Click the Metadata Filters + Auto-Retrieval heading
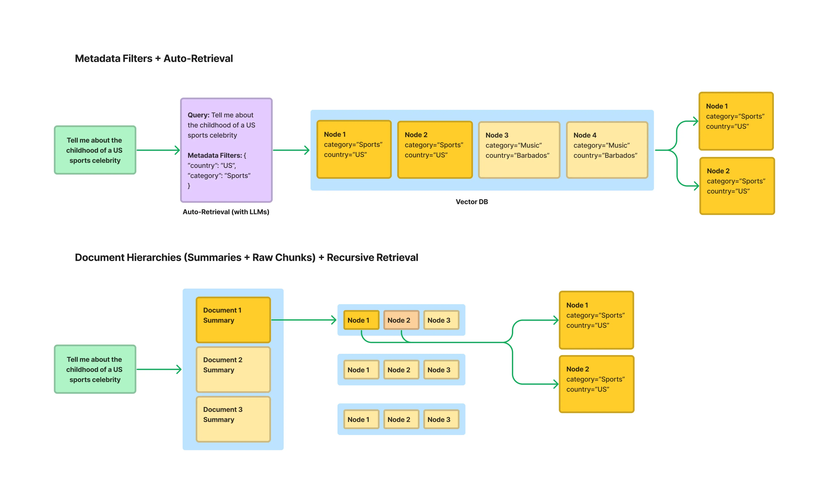Screen dimensions: 829x504 coord(154,58)
